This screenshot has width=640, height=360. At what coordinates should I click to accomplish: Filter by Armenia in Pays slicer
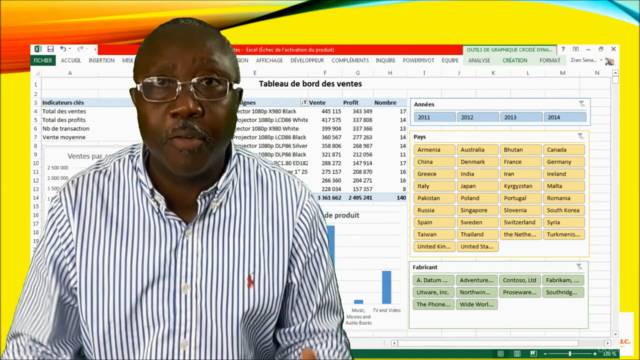coord(434,150)
